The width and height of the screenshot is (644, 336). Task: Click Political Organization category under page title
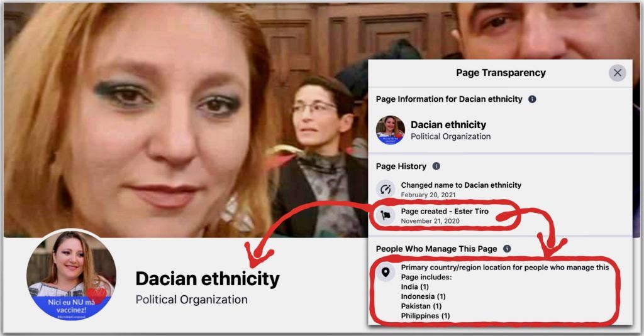(x=191, y=300)
